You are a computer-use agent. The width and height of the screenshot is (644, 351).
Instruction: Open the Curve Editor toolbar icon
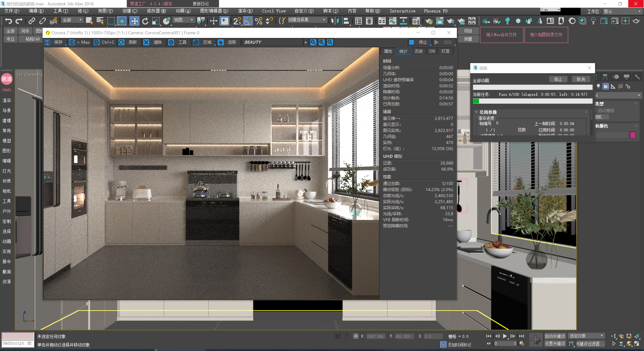pos(393,21)
